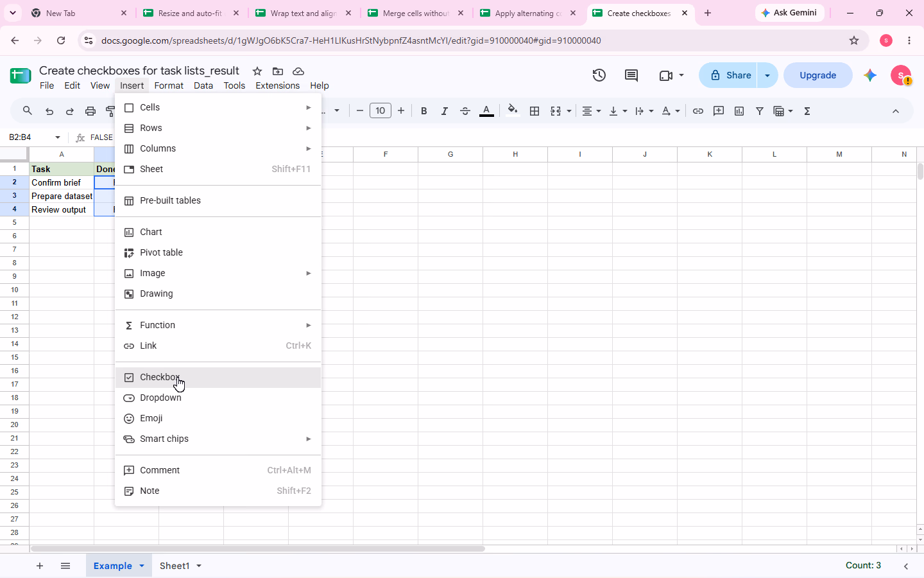Click the move to folder icon
The height and width of the screenshot is (578, 924).
tap(278, 71)
